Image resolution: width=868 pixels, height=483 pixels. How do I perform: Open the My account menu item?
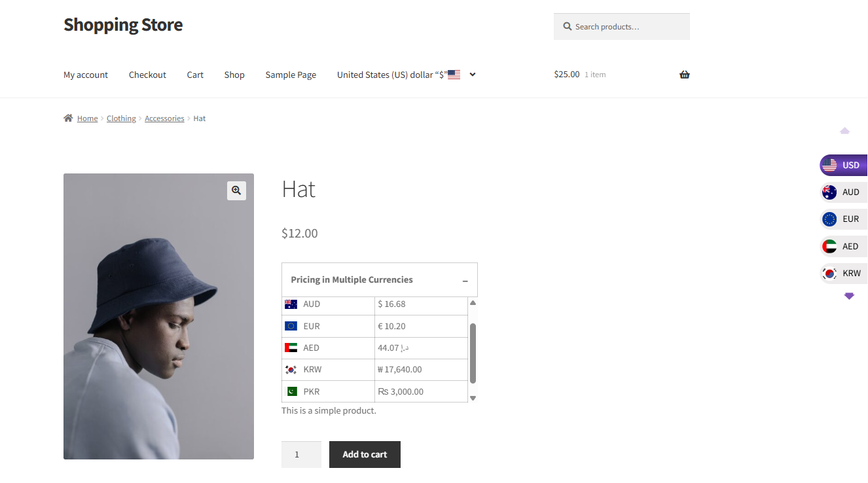pyautogui.click(x=86, y=75)
